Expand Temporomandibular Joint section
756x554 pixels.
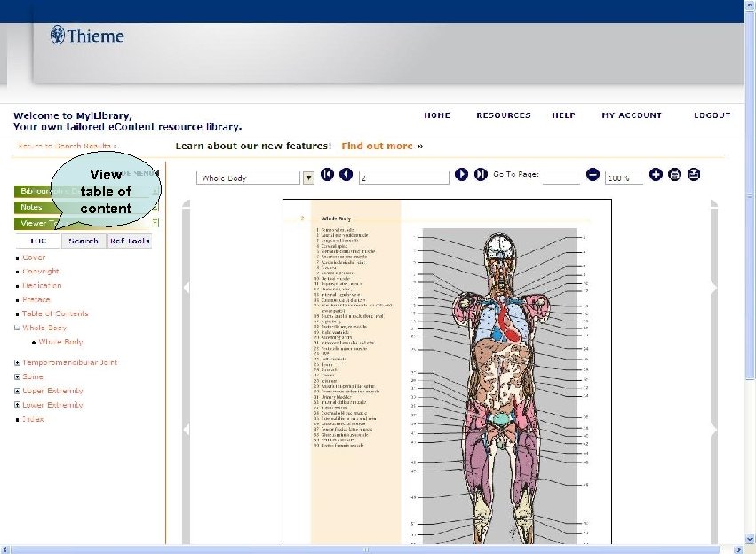pos(18,362)
